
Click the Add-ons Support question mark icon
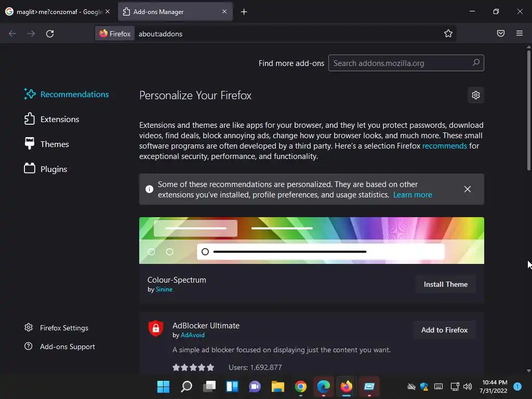point(29,346)
